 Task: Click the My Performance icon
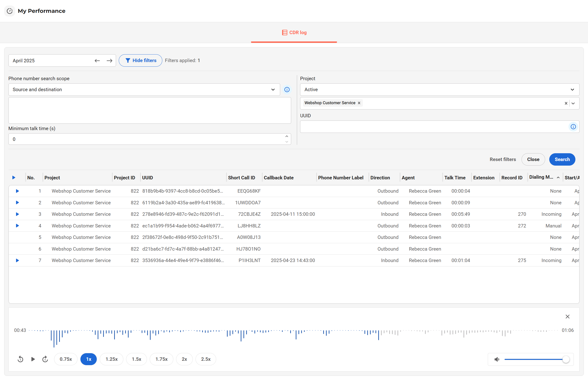click(x=10, y=11)
